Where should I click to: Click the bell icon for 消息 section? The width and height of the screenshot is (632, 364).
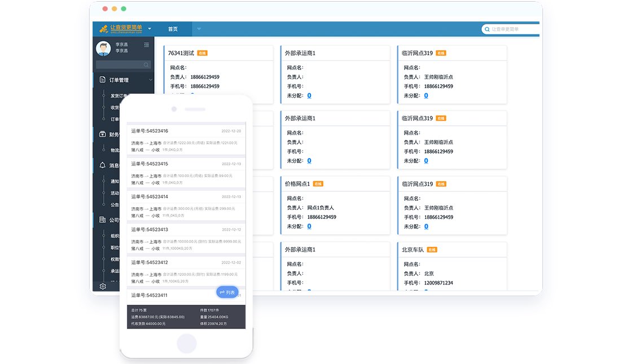tap(103, 165)
